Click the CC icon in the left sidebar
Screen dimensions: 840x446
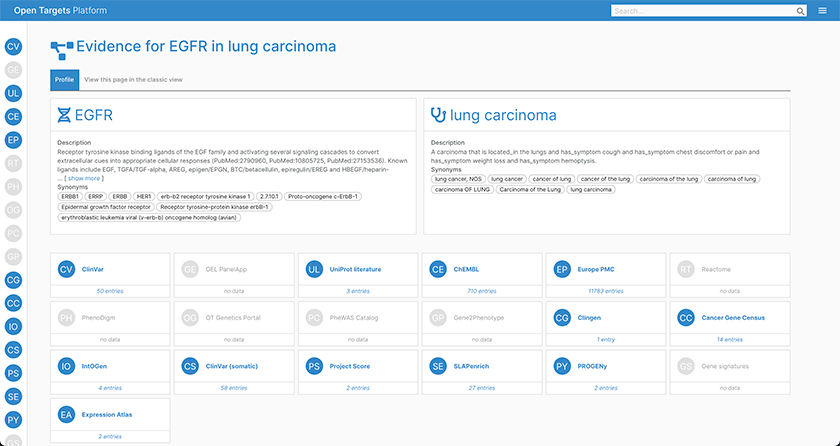13,303
